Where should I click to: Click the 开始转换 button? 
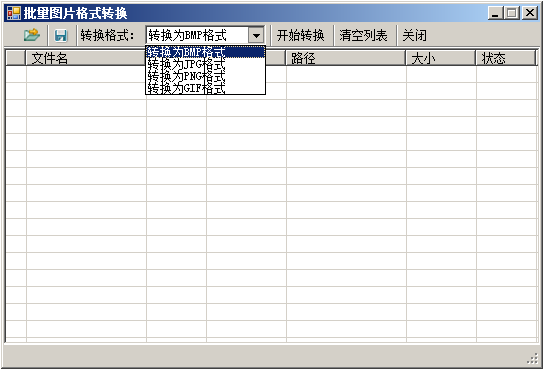300,35
